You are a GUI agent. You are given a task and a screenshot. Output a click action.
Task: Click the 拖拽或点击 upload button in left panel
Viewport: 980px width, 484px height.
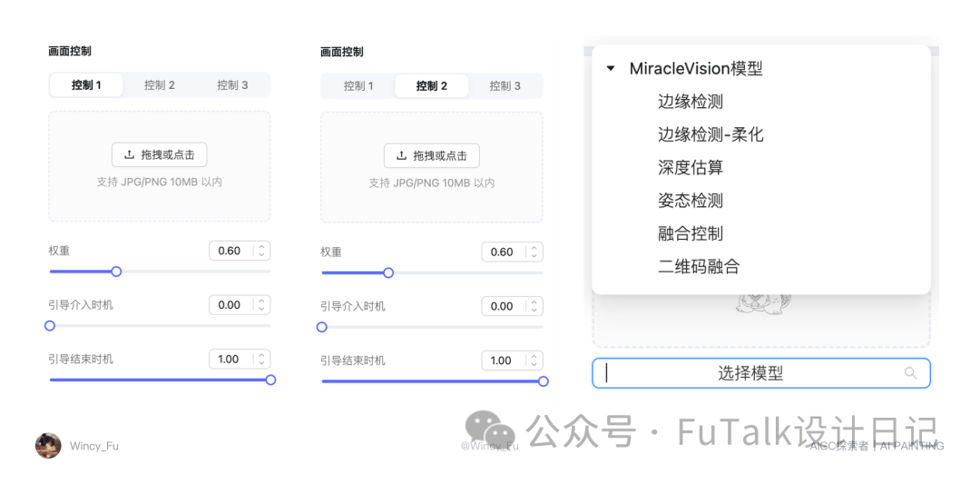click(160, 154)
